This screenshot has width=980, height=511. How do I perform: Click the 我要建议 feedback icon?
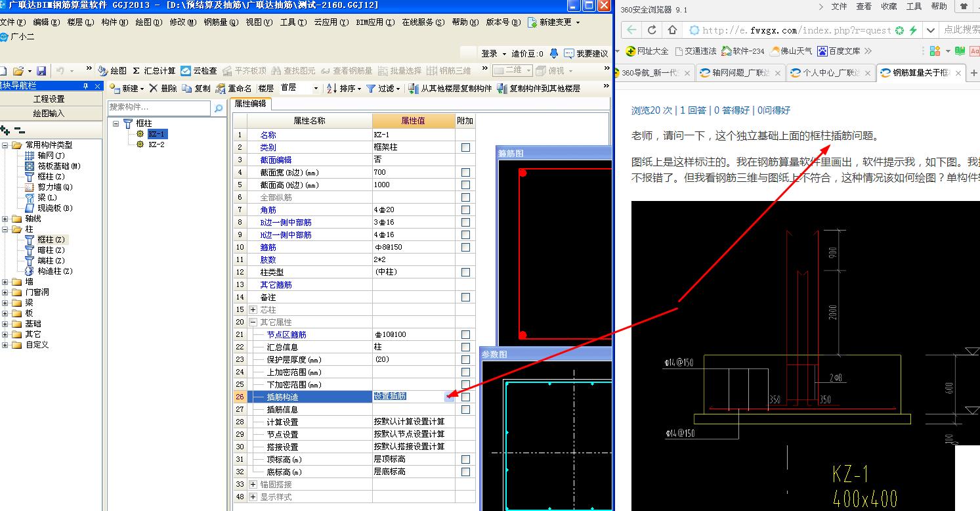[569, 53]
